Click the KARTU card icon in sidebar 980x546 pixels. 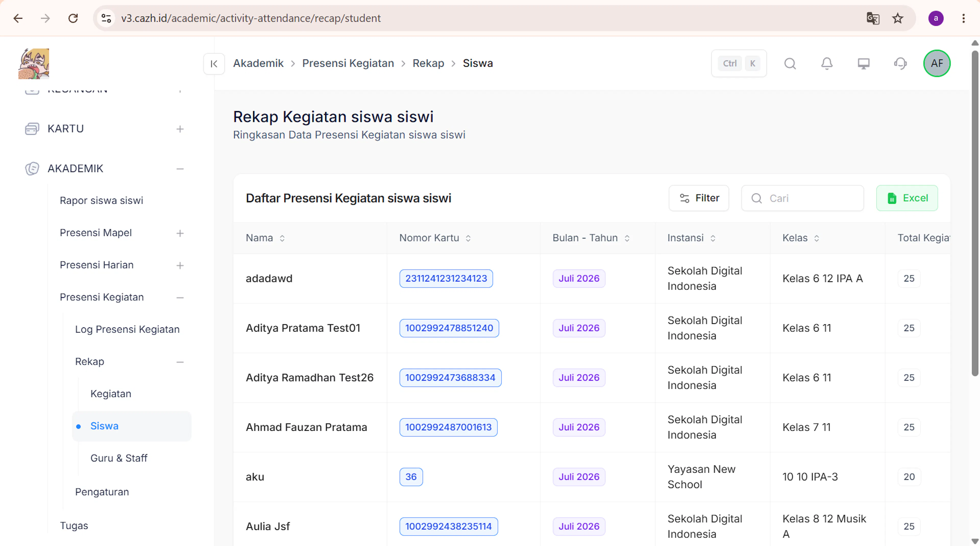click(x=32, y=129)
